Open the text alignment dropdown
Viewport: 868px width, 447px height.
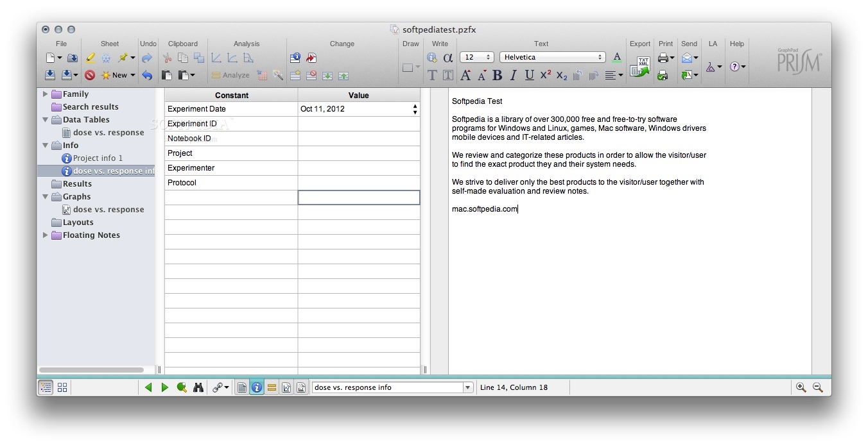point(614,75)
